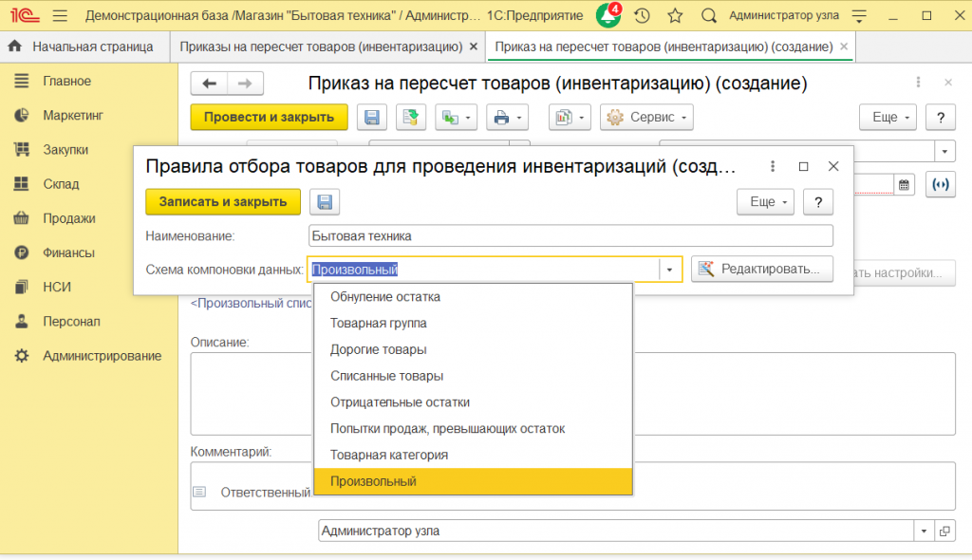This screenshot has width=972, height=560.
Task: Open the Продажи section
Action: point(68,218)
